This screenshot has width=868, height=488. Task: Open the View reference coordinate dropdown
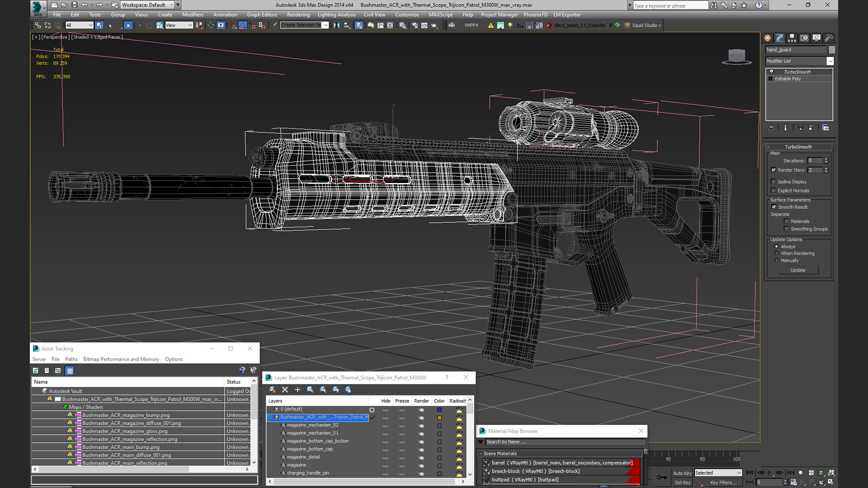179,25
